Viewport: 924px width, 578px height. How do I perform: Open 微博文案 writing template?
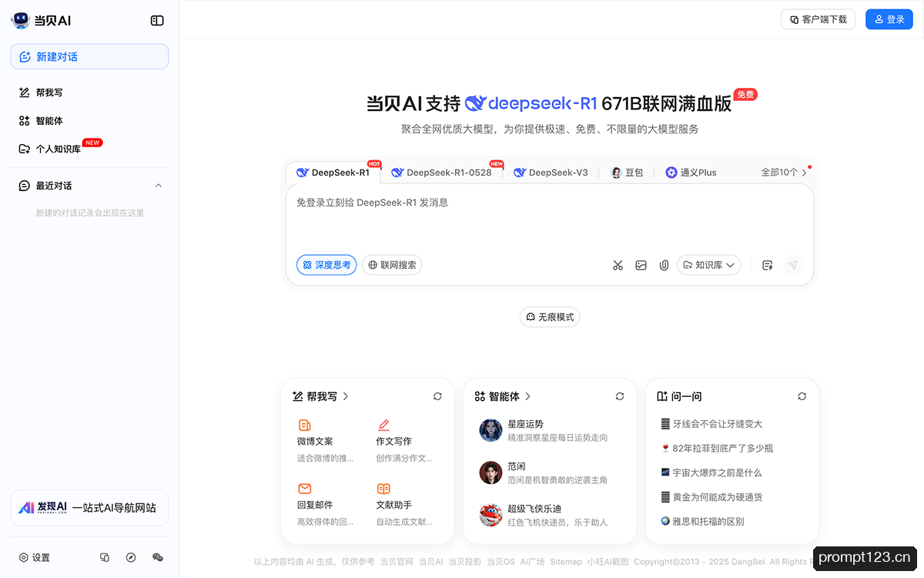[x=326, y=441]
